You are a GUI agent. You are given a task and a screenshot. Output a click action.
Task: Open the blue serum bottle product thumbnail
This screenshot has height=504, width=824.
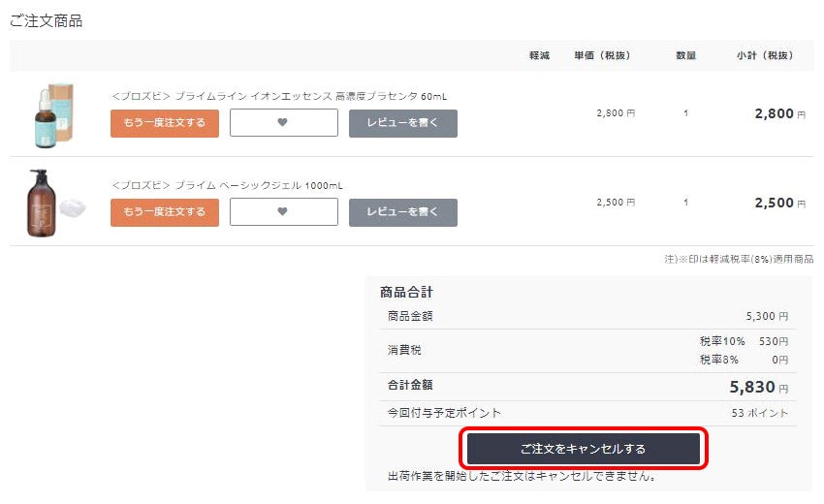[53, 115]
